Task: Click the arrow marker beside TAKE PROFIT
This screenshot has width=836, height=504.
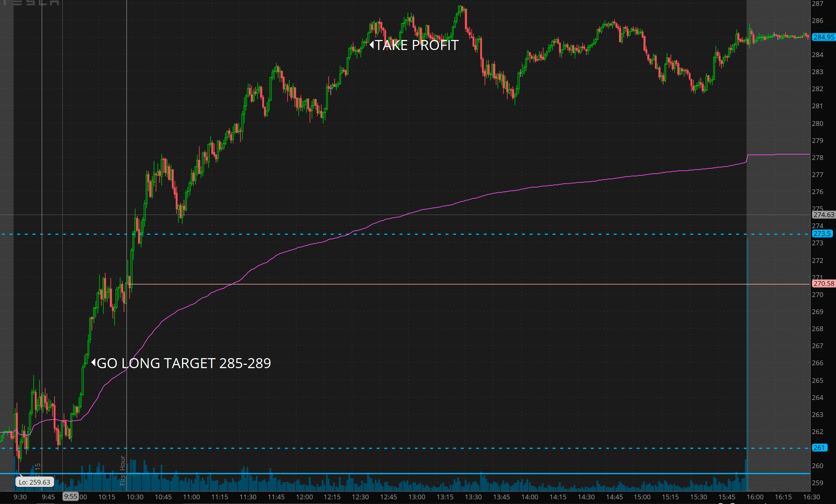Action: pos(372,45)
